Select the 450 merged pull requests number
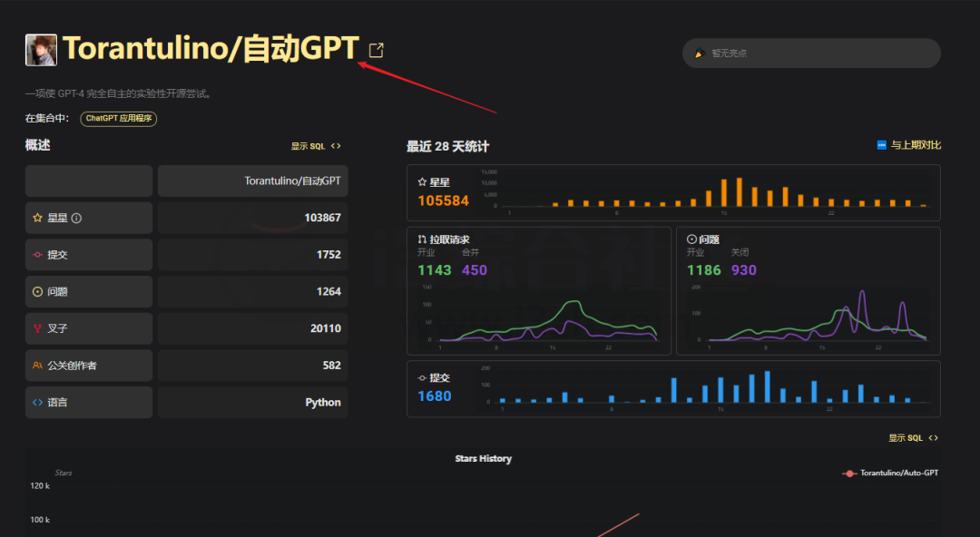The height and width of the screenshot is (537, 980). [475, 270]
